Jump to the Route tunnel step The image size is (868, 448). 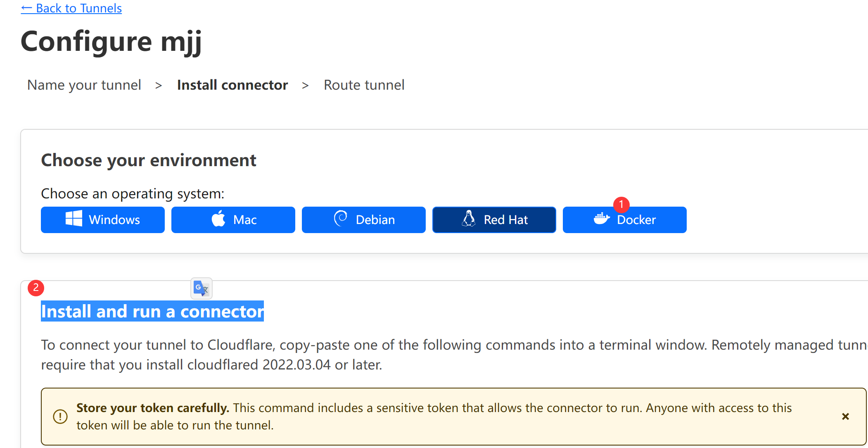(364, 85)
